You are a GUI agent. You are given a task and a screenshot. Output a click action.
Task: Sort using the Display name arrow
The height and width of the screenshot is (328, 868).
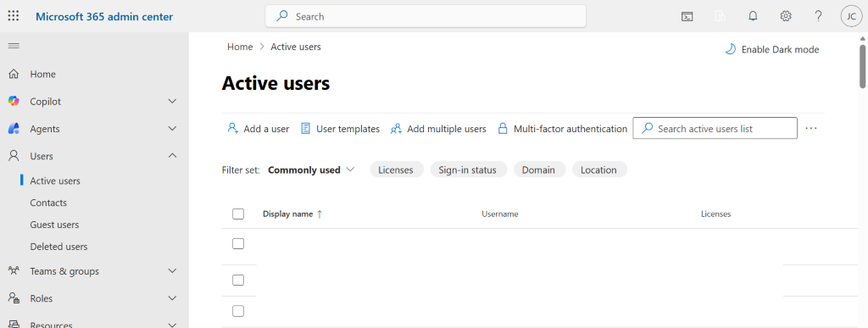click(x=320, y=214)
